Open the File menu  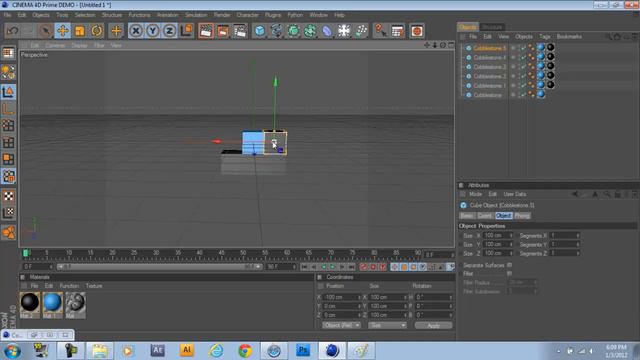point(7,15)
